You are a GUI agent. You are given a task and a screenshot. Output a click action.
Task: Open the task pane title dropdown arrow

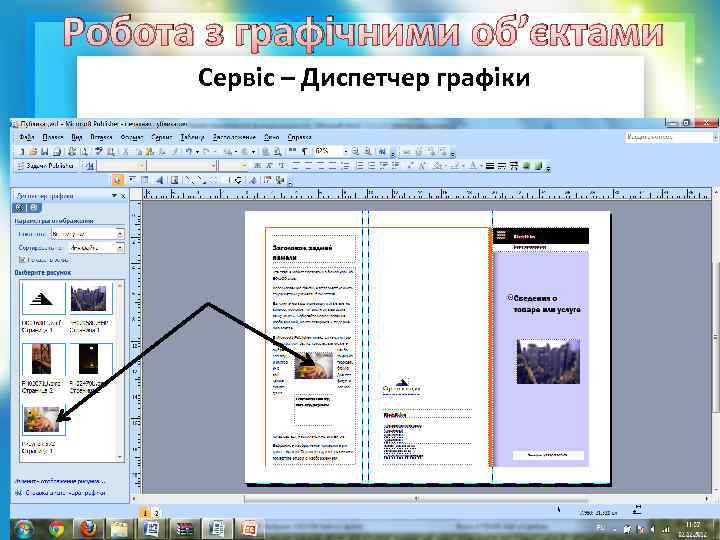[114, 196]
